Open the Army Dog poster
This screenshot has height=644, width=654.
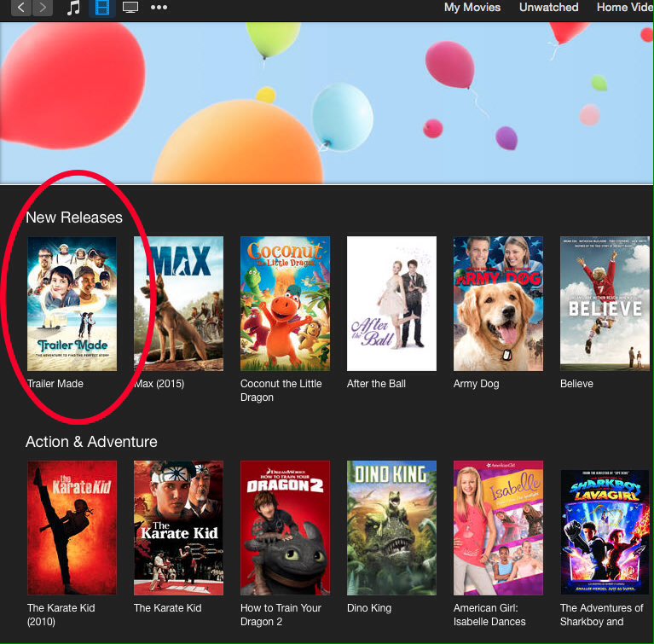click(x=499, y=304)
